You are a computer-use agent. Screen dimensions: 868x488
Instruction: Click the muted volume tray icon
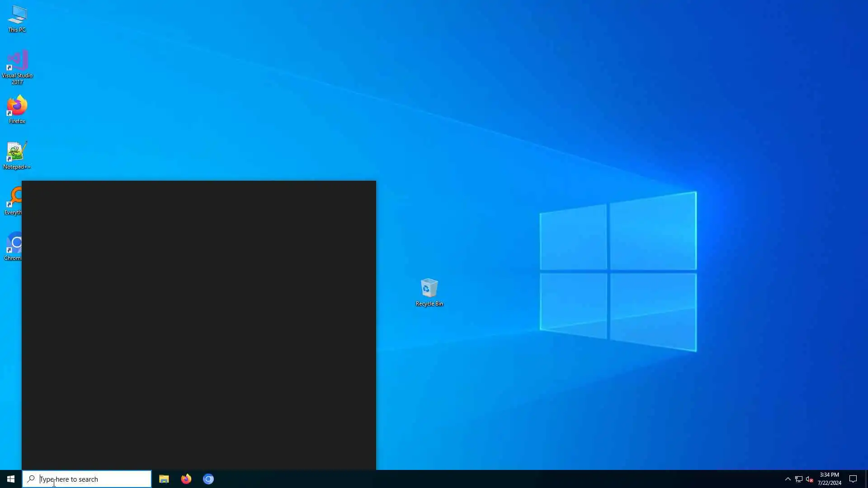(x=809, y=479)
